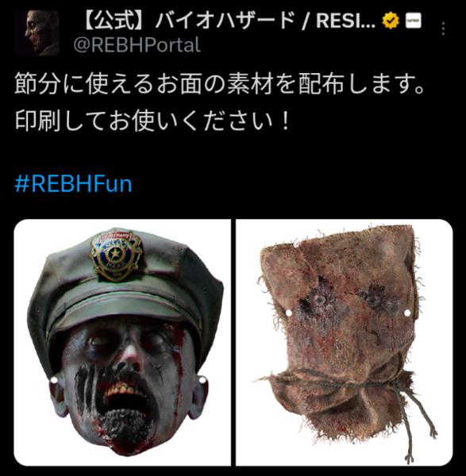
Task: View the zombie police officer mask image
Action: tap(122, 342)
